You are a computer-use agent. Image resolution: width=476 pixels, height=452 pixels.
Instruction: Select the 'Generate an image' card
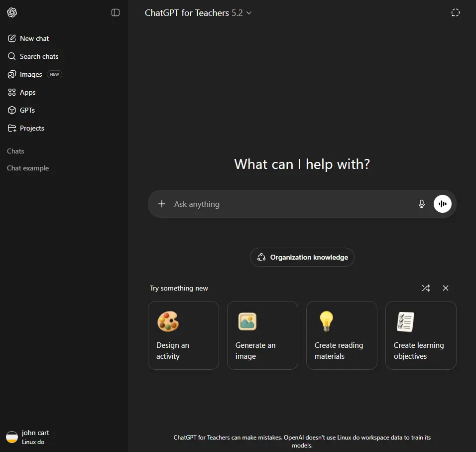[262, 335]
